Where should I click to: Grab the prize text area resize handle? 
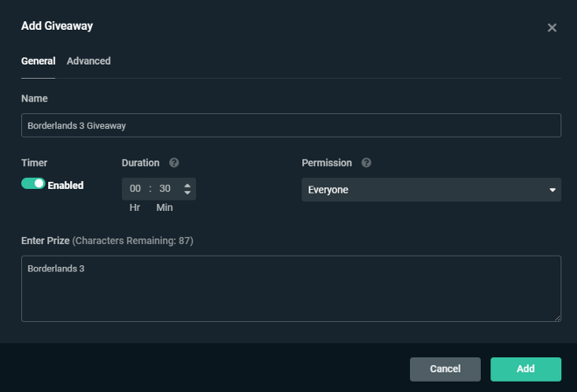click(x=557, y=317)
